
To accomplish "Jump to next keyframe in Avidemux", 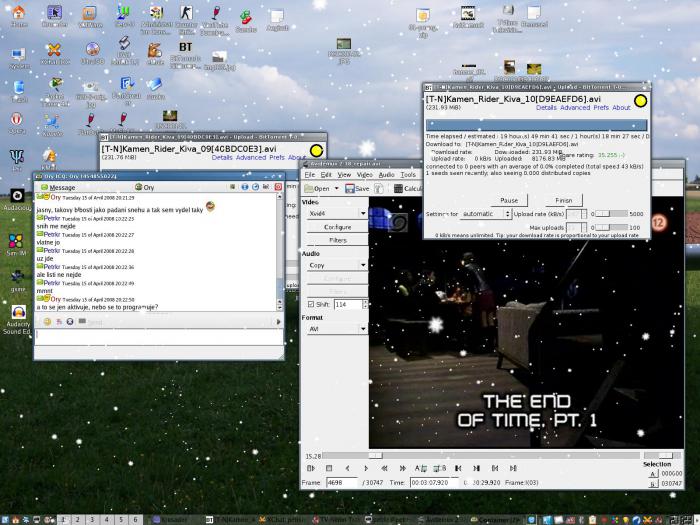I will (403, 468).
